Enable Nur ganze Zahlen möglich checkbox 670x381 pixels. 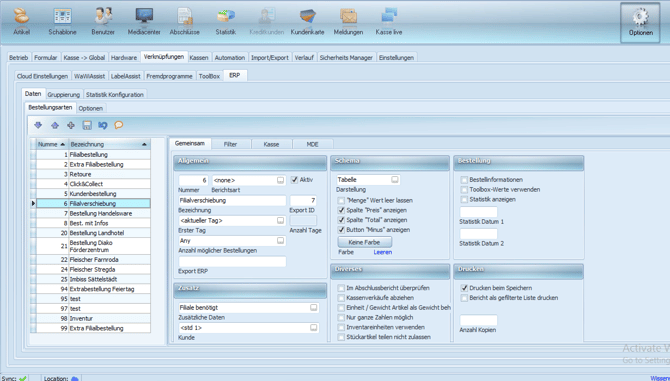[341, 317]
